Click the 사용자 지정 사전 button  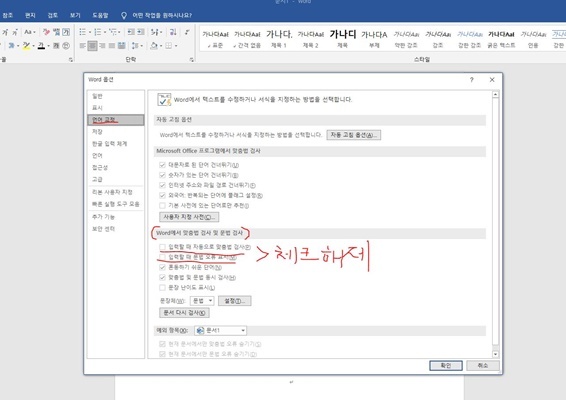[x=189, y=217]
